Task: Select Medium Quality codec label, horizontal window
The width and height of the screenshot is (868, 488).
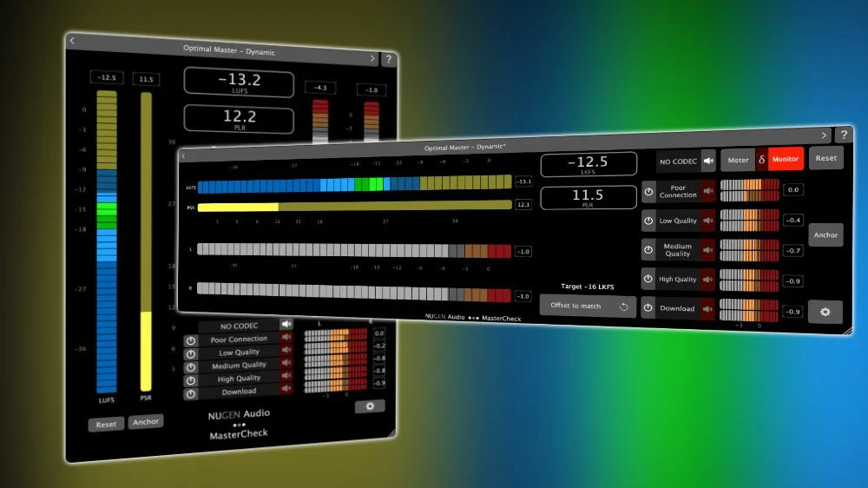Action: (x=678, y=250)
